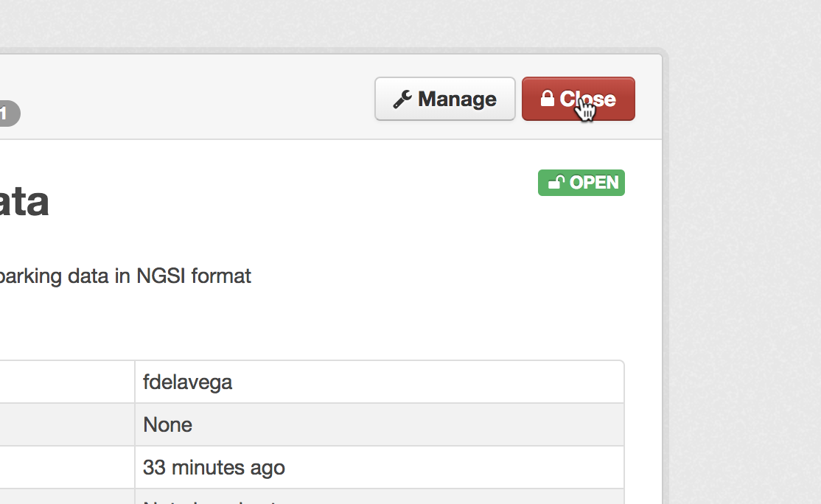Click the gray badge showing 1
The height and width of the screenshot is (504, 821).
(x=10, y=113)
